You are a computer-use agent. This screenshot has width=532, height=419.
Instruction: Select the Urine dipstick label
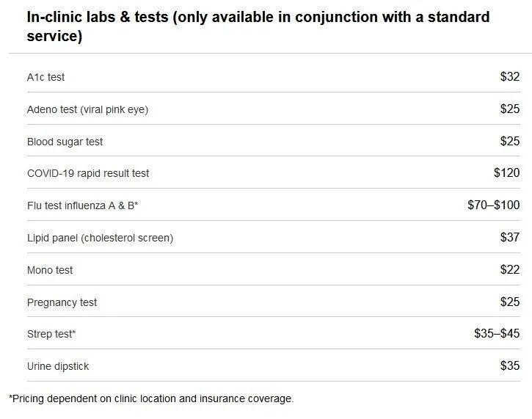coord(58,366)
